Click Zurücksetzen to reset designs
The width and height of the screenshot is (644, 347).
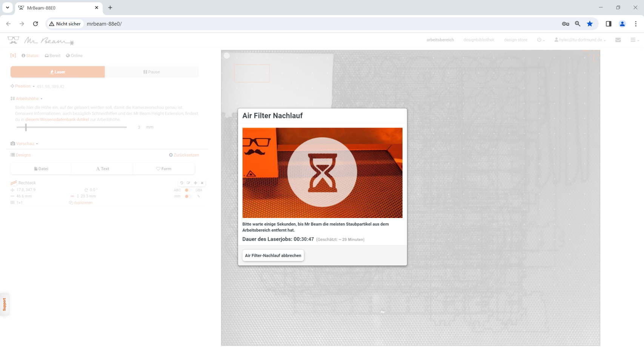[184, 155]
